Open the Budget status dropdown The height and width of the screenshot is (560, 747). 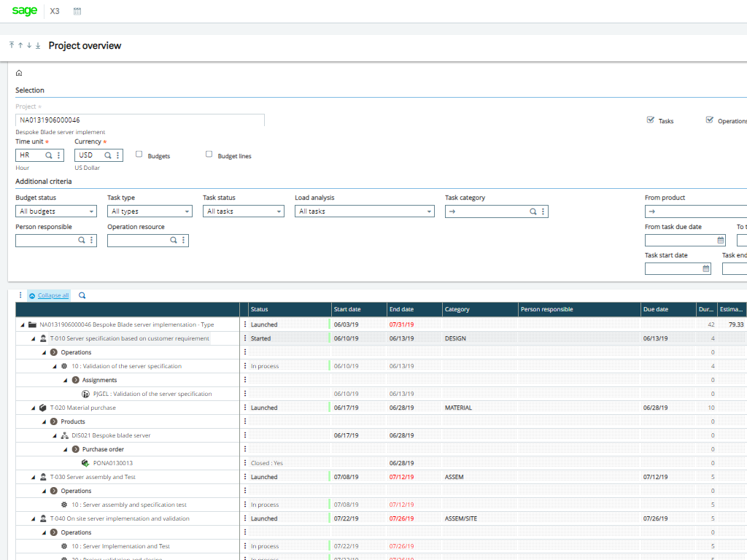(55, 211)
